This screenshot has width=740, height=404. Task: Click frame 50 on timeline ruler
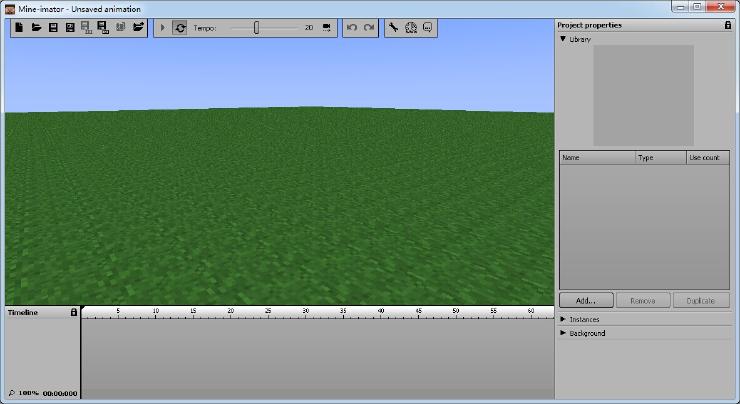(x=456, y=311)
